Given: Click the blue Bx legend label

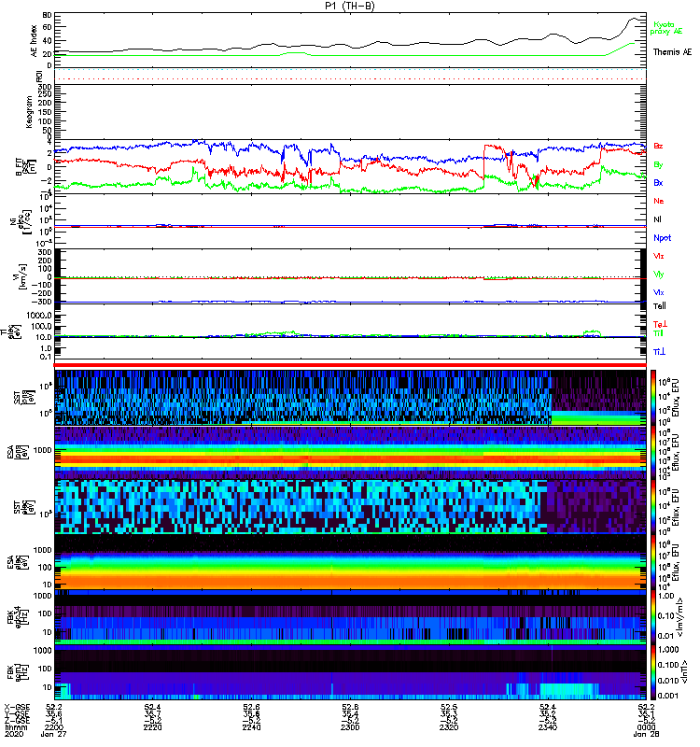Looking at the screenshot, I should tap(658, 182).
